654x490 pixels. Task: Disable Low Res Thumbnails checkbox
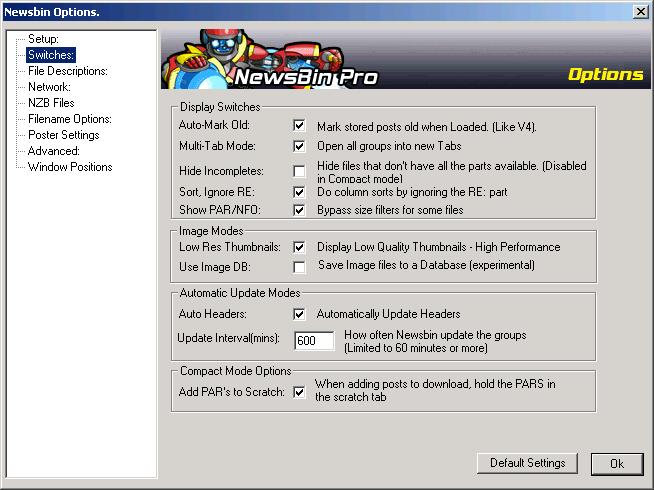tap(299, 247)
